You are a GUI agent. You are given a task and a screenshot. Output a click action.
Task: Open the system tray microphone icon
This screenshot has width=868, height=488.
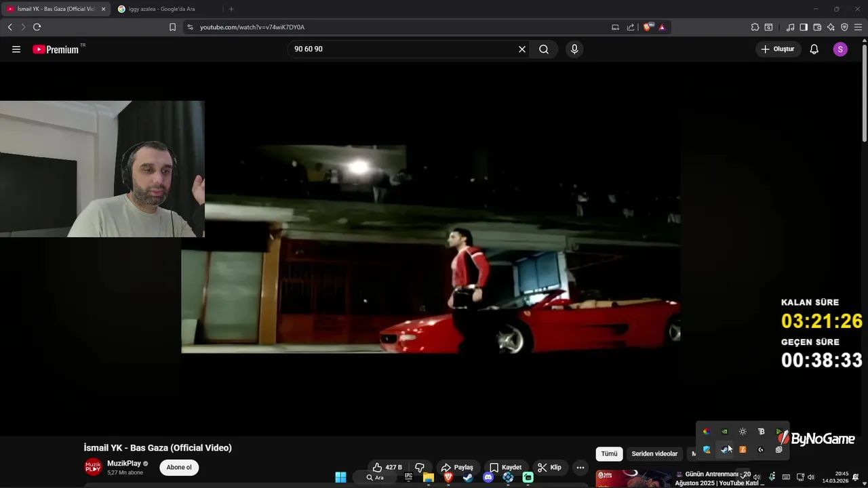[772, 476]
